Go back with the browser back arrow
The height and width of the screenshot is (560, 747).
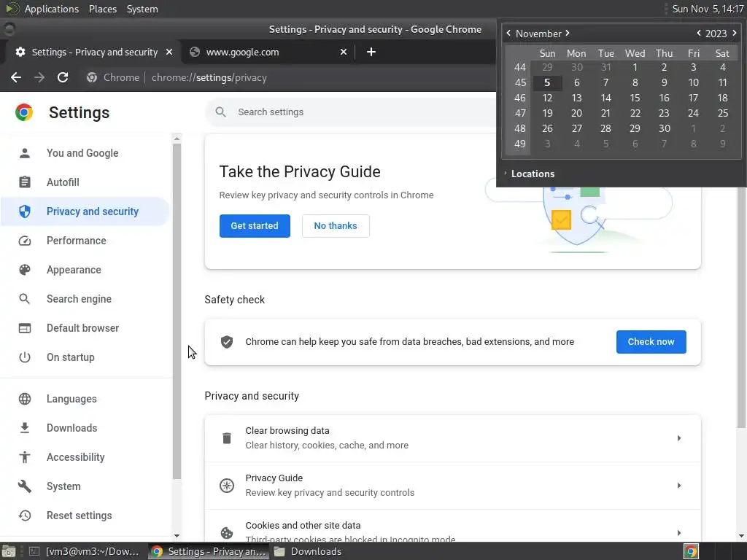coord(16,77)
